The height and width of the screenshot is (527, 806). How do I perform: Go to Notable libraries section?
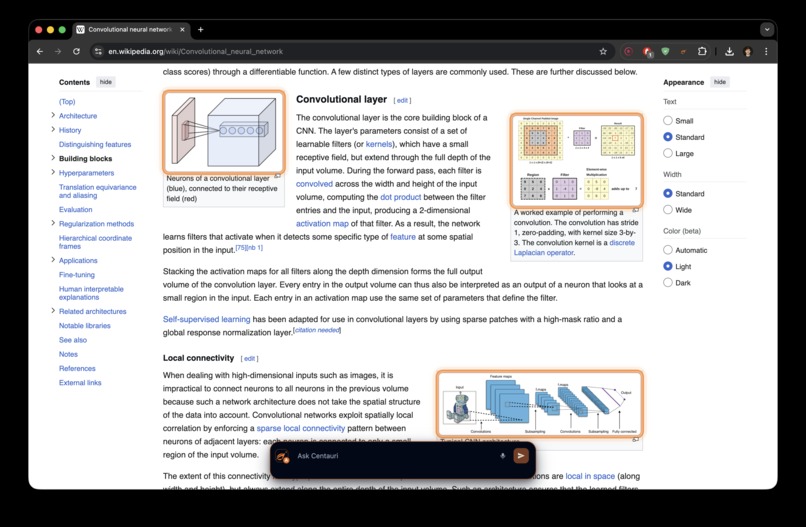(85, 325)
